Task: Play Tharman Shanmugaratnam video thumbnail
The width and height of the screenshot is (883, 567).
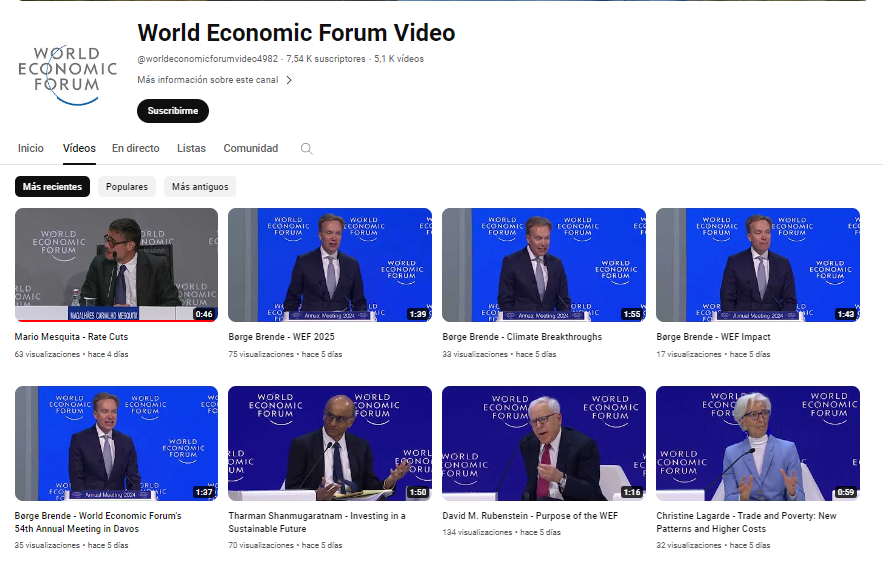Action: coord(330,443)
